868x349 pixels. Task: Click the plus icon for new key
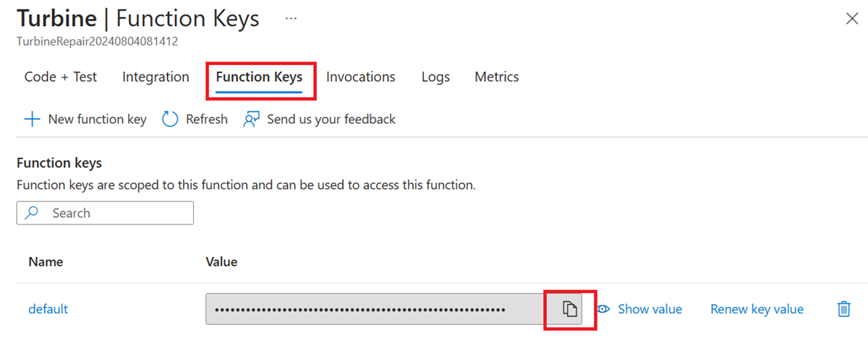pyautogui.click(x=32, y=119)
